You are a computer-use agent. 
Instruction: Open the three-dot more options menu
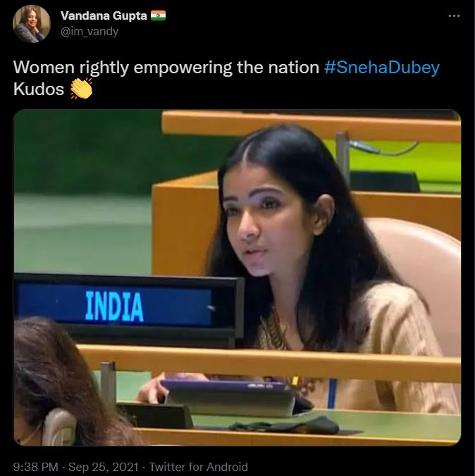point(454,15)
